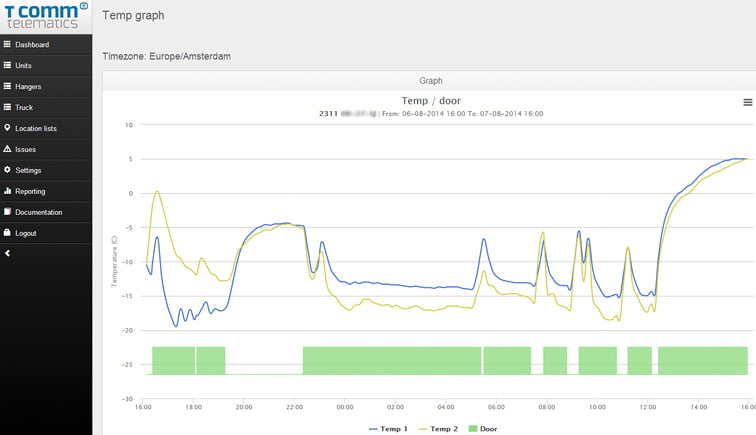Collapse the Graph panel header
756x435 pixels.
(x=430, y=80)
